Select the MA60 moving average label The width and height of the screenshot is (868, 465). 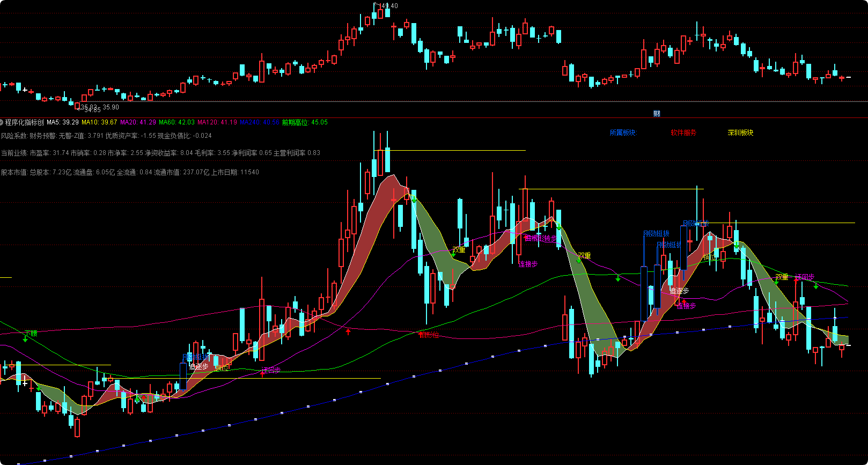tap(176, 122)
